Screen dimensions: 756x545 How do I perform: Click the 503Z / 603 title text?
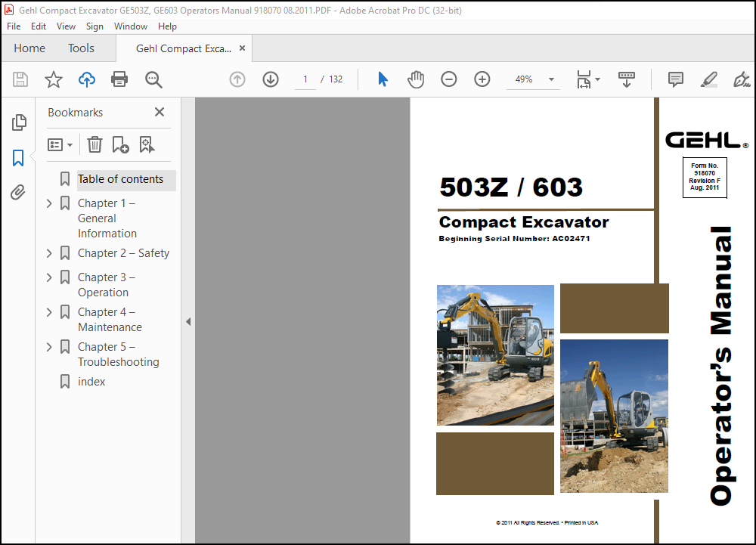(x=511, y=187)
